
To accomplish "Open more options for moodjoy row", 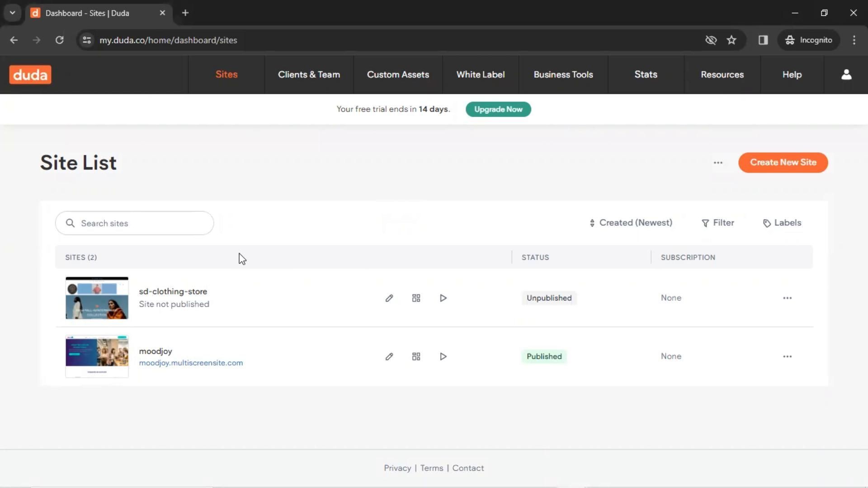I will [x=787, y=357].
